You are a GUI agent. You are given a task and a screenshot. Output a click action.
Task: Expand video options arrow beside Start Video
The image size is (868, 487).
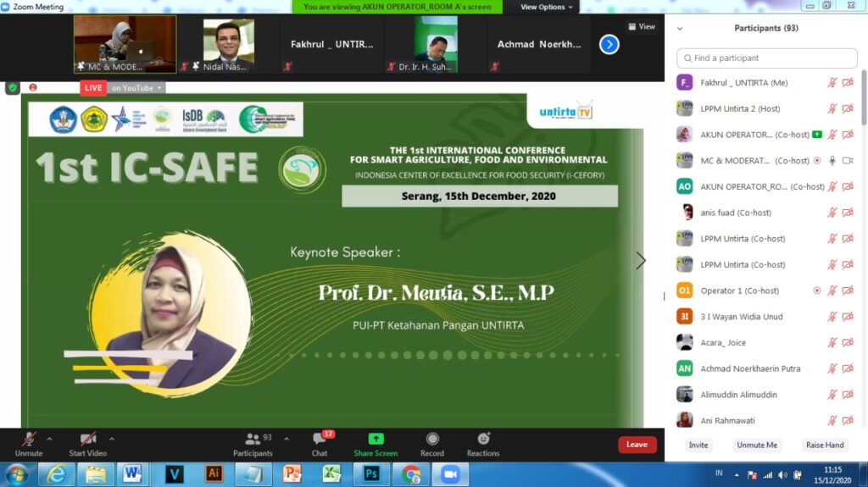112,439
